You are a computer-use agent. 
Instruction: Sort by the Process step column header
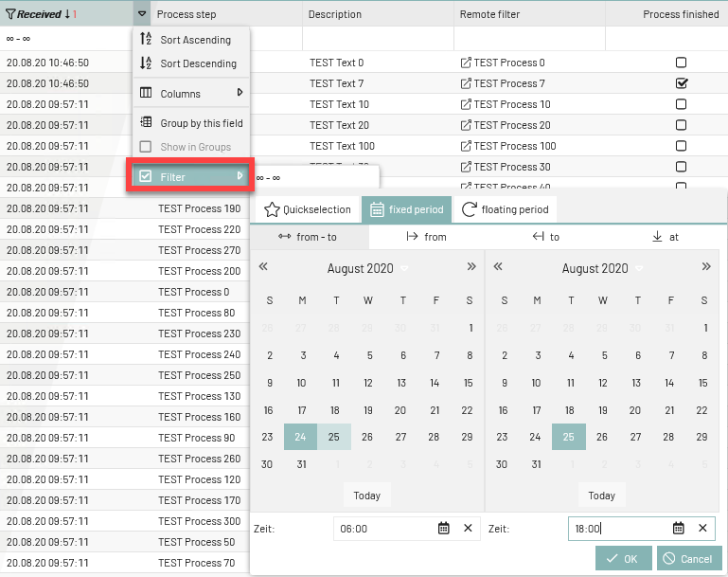(186, 14)
